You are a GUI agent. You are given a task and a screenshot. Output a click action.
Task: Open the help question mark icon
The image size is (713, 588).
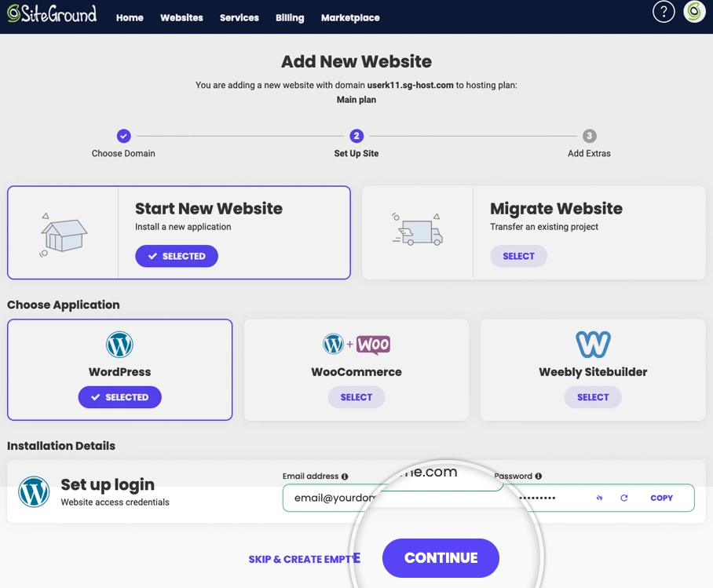click(x=664, y=13)
